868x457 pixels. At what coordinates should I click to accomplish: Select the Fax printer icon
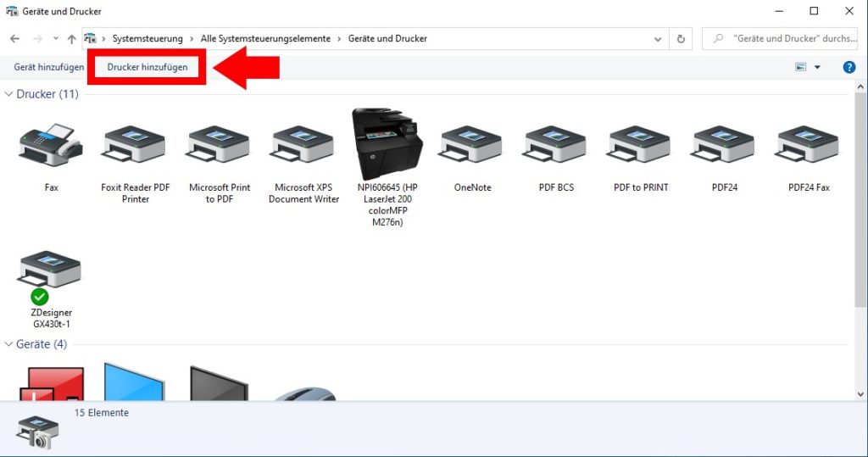tap(51, 145)
